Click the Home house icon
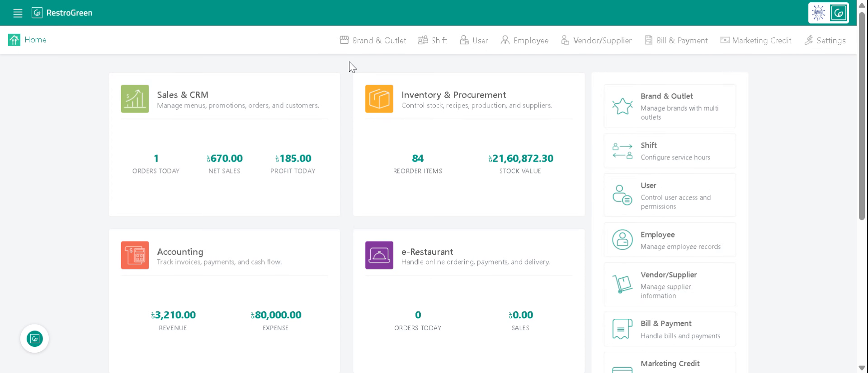The height and width of the screenshot is (373, 868). point(14,40)
